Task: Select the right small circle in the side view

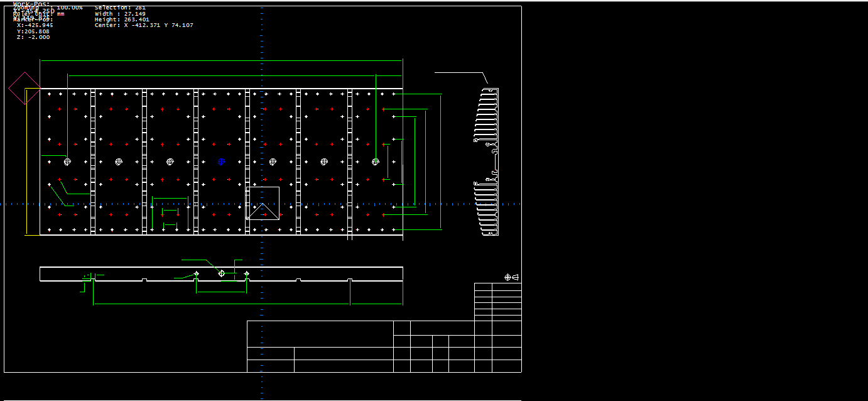Action: pos(246,273)
